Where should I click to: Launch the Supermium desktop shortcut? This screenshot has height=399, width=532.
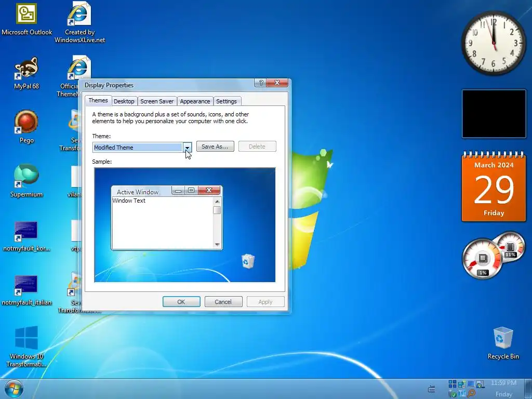coord(26,180)
